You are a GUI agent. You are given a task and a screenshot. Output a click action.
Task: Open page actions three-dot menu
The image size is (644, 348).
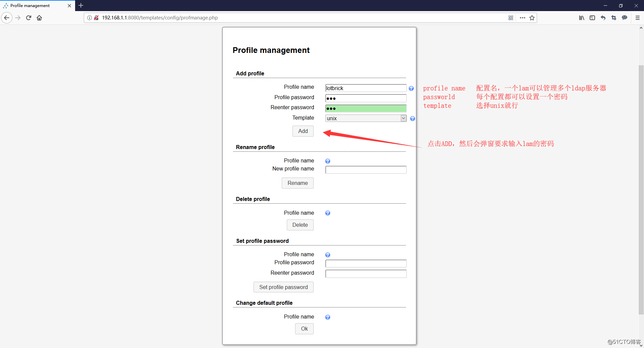[522, 18]
